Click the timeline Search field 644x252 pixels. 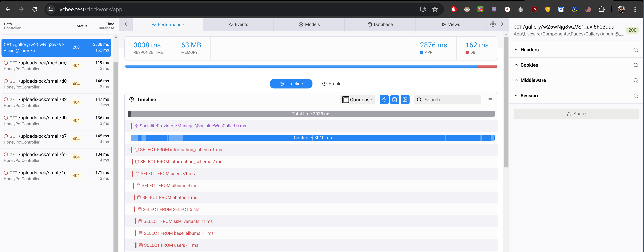[x=447, y=100]
